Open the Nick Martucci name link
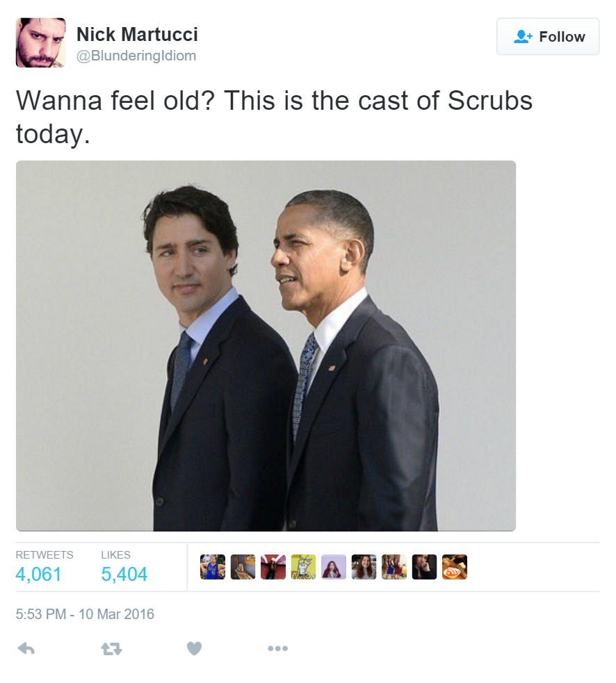This screenshot has height=683, width=616. [137, 35]
